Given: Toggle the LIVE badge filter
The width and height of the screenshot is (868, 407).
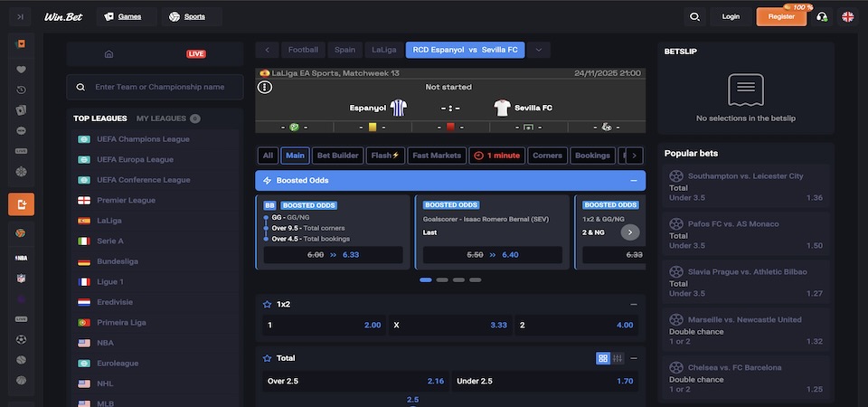Looking at the screenshot, I should [196, 53].
